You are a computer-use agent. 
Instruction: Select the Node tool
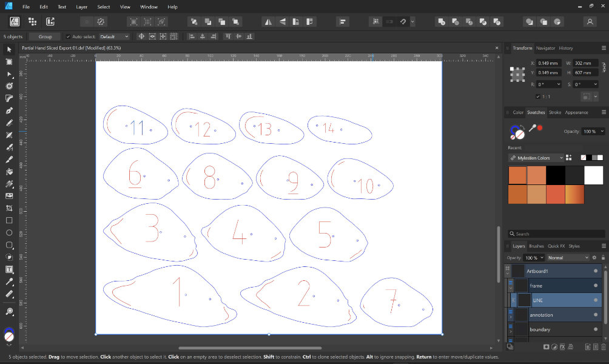(9, 74)
